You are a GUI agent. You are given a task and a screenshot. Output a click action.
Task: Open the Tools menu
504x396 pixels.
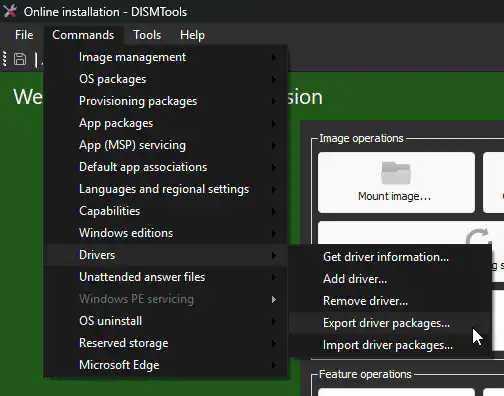click(147, 35)
